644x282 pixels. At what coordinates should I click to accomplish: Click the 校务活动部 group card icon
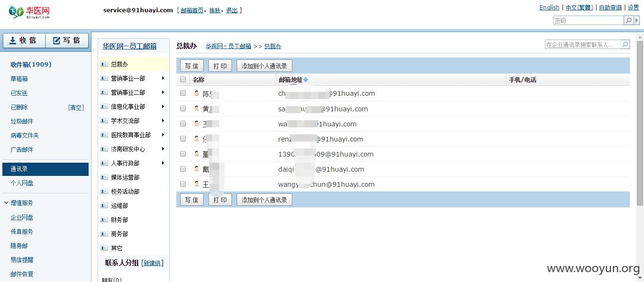(104, 191)
